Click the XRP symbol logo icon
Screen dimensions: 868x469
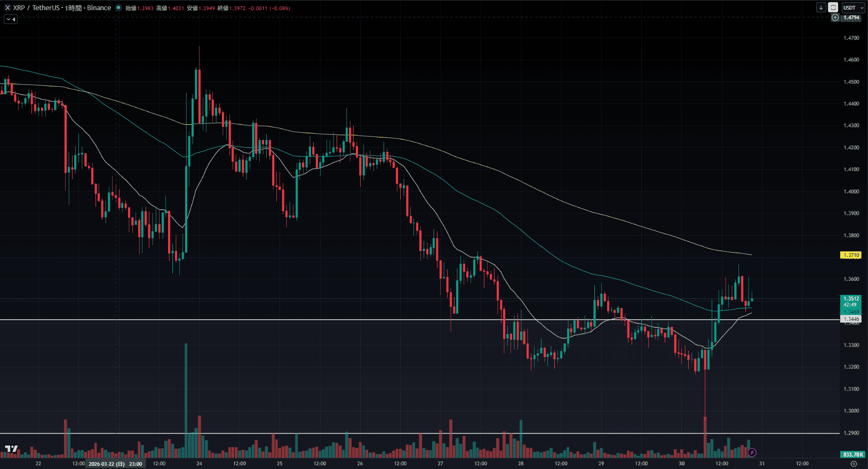(x=7, y=8)
